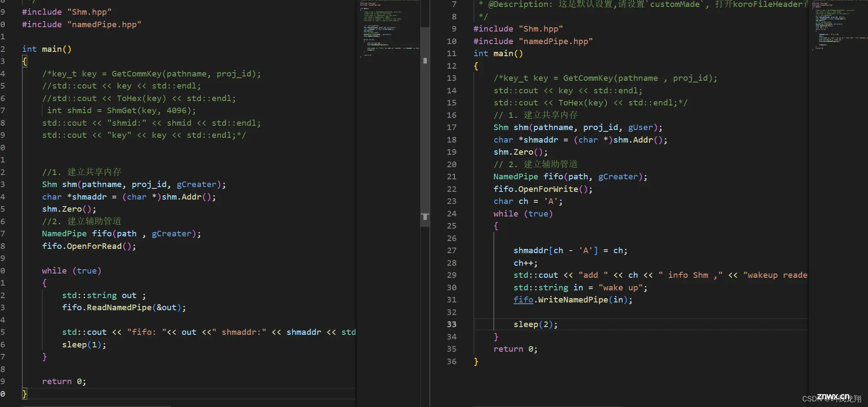Viewport: 868px width, 407px height.
Task: Click 'shm.Zero();' on line 19
Action: (x=521, y=152)
